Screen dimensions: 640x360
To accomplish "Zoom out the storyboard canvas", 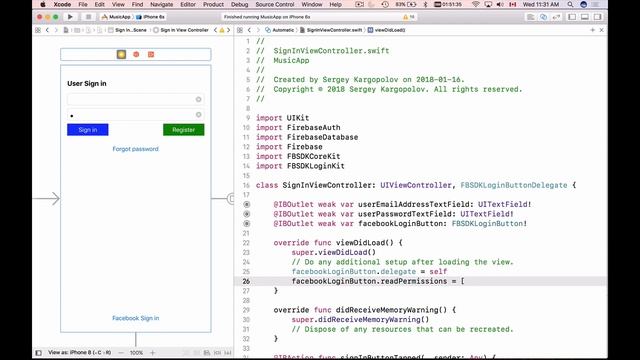I will pos(121,353).
